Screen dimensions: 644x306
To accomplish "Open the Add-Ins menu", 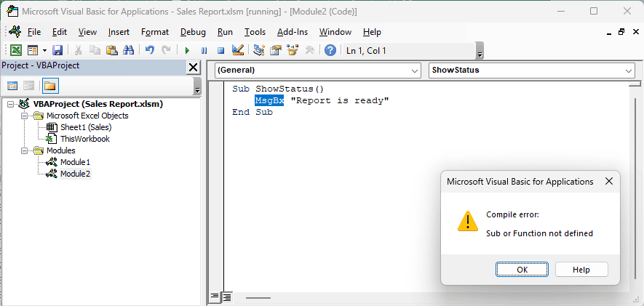I will tap(293, 32).
